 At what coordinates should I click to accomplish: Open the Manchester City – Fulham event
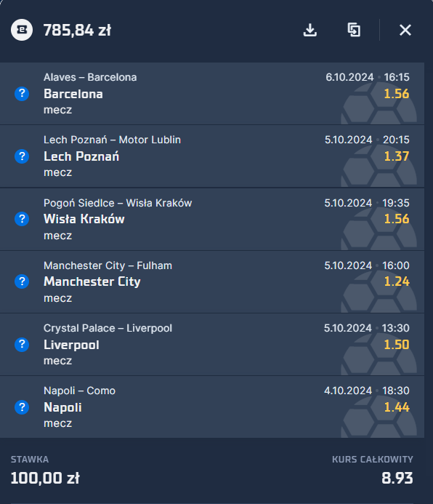coord(108,265)
